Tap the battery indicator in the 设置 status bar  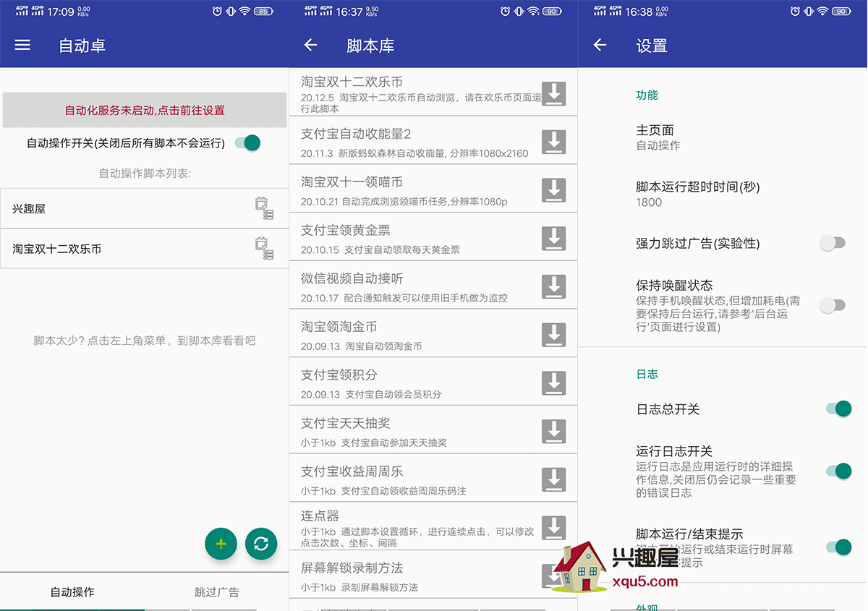tap(841, 11)
